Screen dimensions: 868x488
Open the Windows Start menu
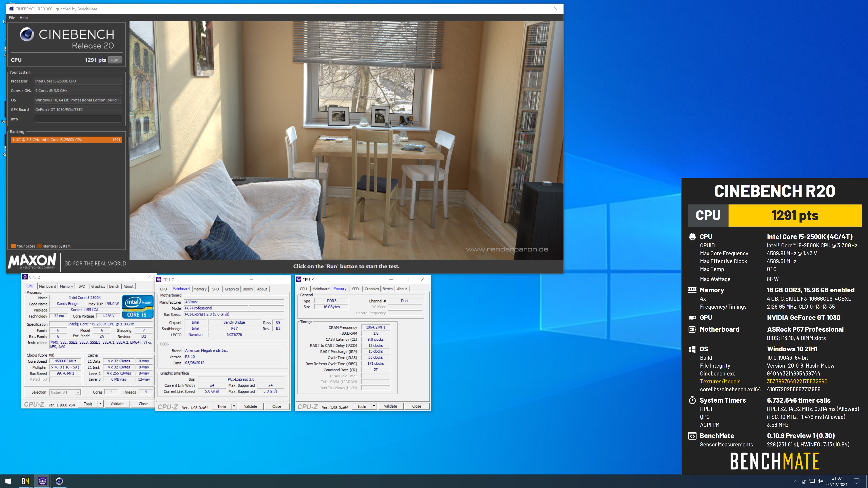pyautogui.click(x=8, y=481)
